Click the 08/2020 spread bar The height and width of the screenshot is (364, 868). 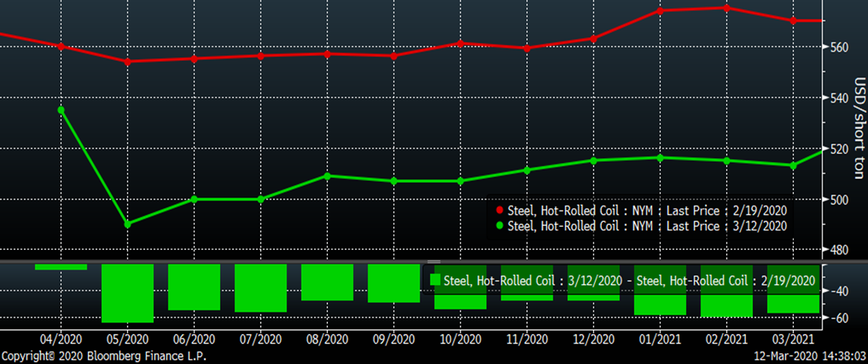coord(327,282)
